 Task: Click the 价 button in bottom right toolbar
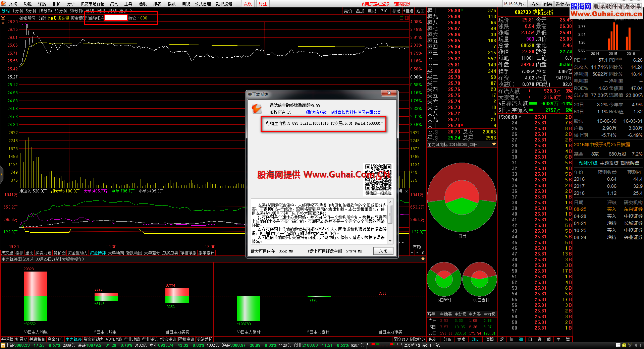512,339
